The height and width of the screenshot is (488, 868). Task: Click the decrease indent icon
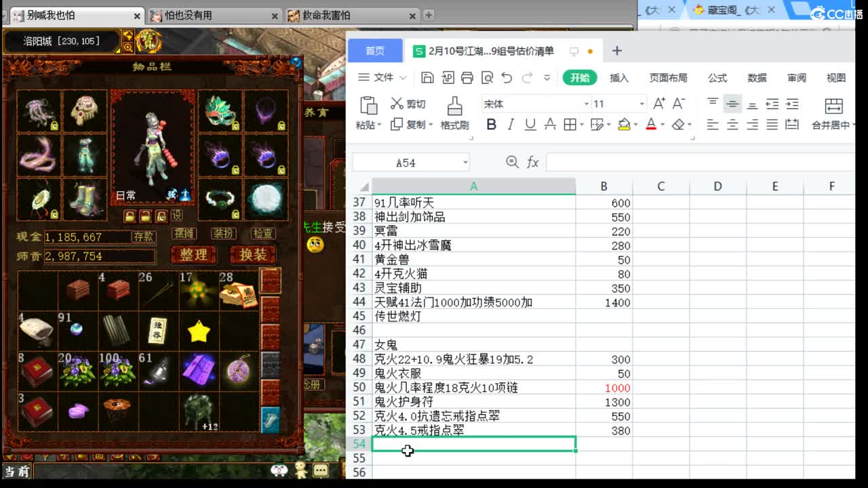tap(772, 104)
